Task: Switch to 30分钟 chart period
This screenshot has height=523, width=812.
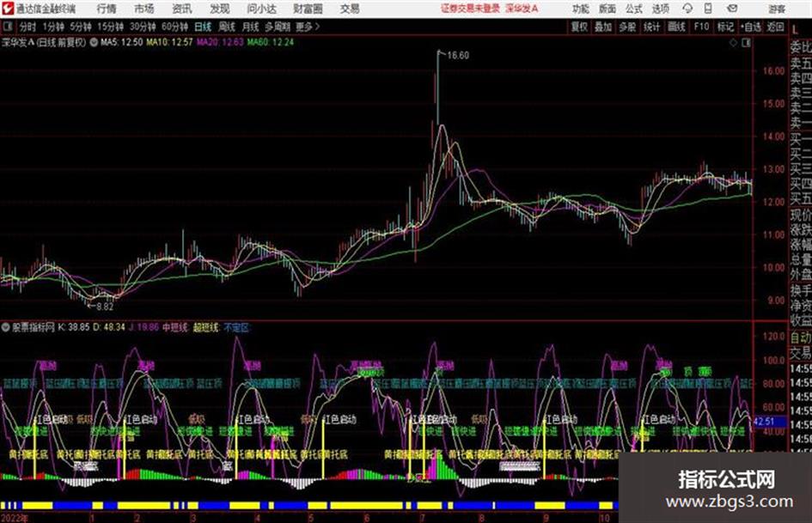Action: pyautogui.click(x=143, y=27)
